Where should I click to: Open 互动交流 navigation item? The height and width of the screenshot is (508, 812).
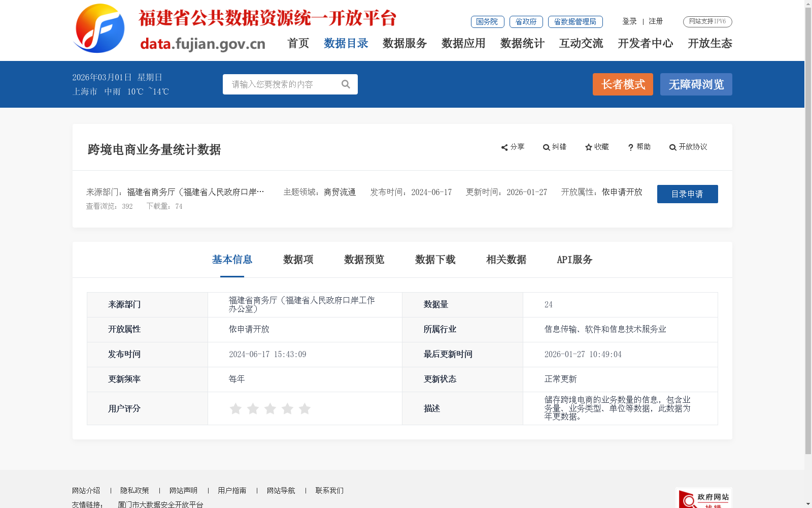coord(582,43)
